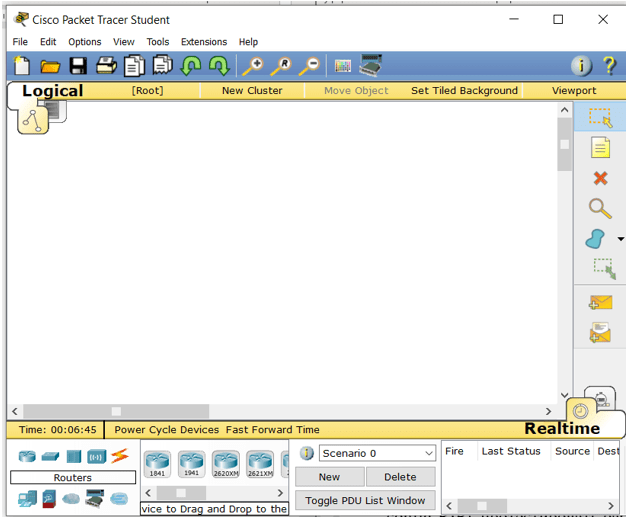The image size is (630, 522).
Task: Open Network Information with the i icon
Action: (x=581, y=66)
